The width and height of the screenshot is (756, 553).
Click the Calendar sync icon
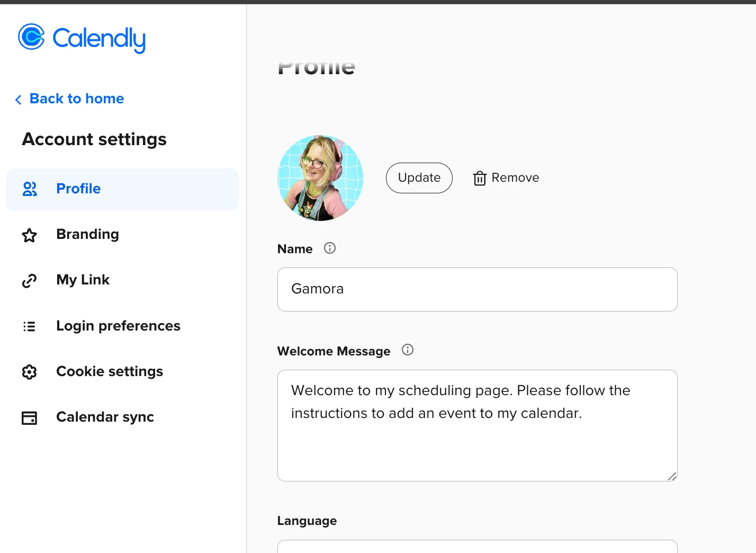tap(29, 417)
